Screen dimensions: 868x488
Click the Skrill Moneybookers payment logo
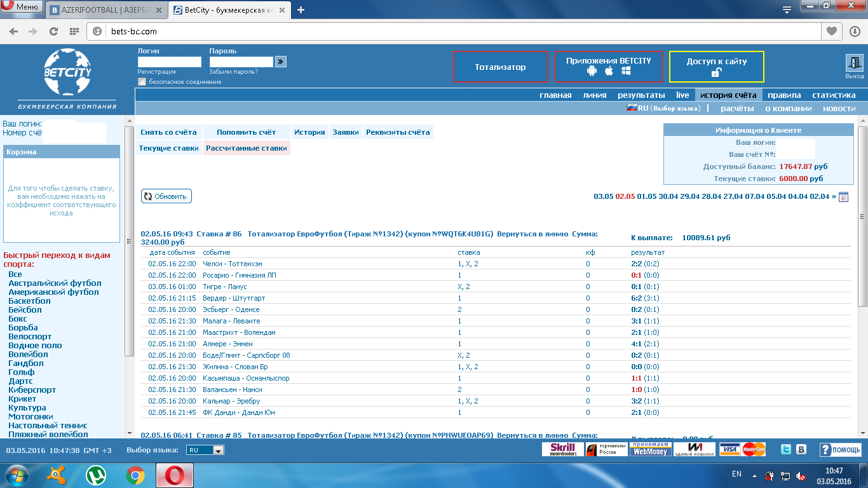[562, 449]
